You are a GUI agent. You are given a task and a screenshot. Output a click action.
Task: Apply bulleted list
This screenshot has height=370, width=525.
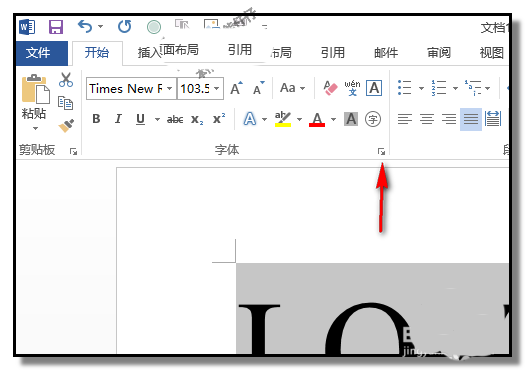pyautogui.click(x=404, y=88)
